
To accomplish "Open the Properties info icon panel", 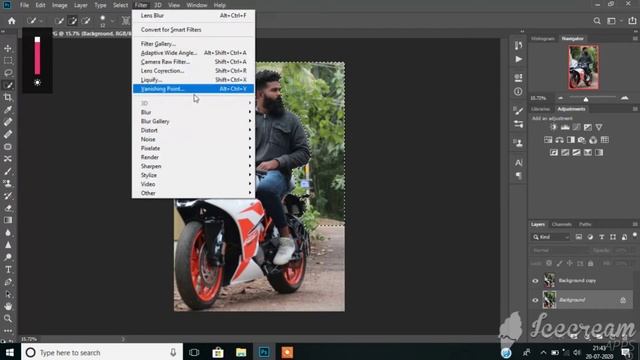I will (x=518, y=91).
